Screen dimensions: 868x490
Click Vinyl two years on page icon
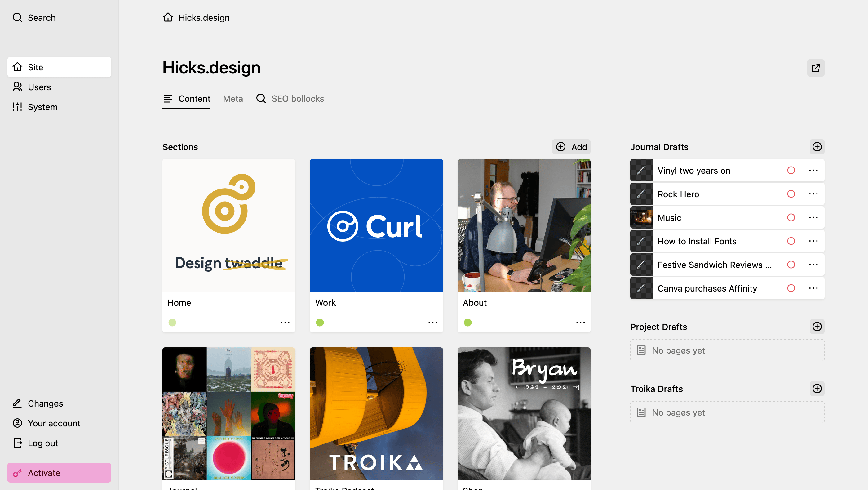tap(641, 170)
